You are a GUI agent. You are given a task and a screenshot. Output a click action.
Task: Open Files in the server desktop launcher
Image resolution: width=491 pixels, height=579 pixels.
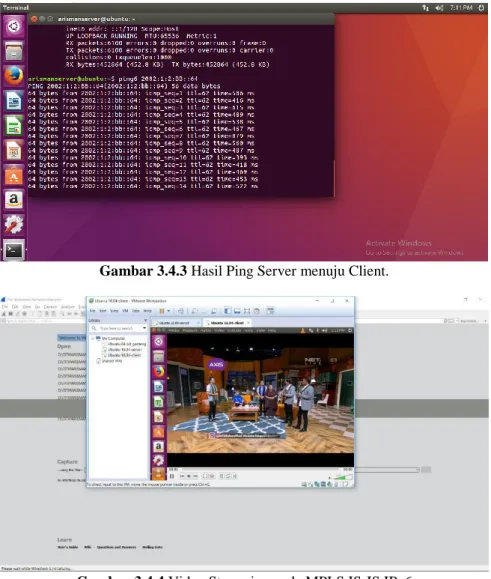pos(14,51)
